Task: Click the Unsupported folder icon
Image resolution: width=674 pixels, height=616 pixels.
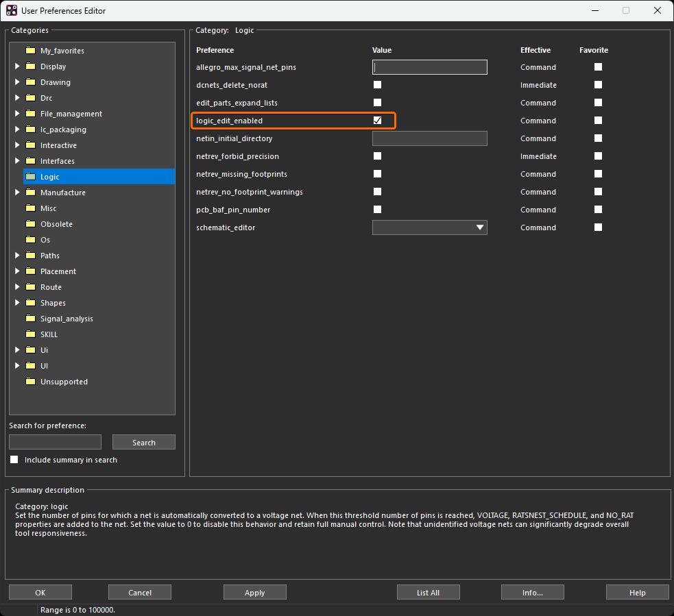Action: (x=30, y=382)
